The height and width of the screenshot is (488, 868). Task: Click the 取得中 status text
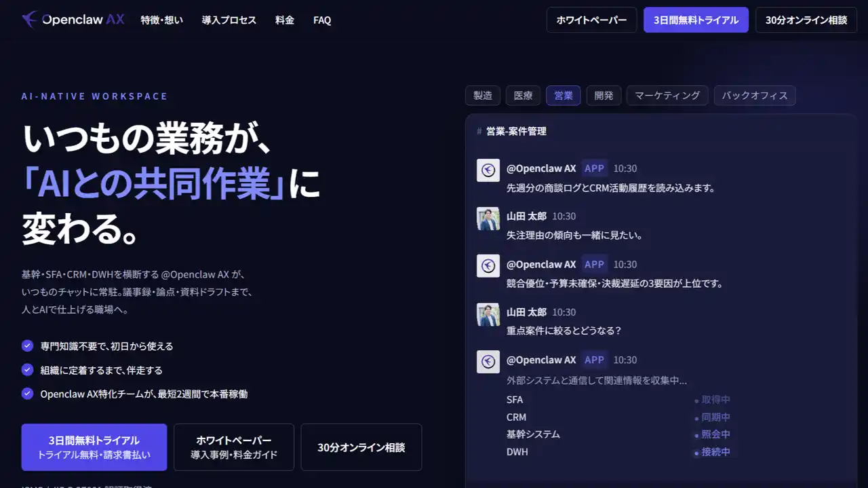pyautogui.click(x=716, y=400)
